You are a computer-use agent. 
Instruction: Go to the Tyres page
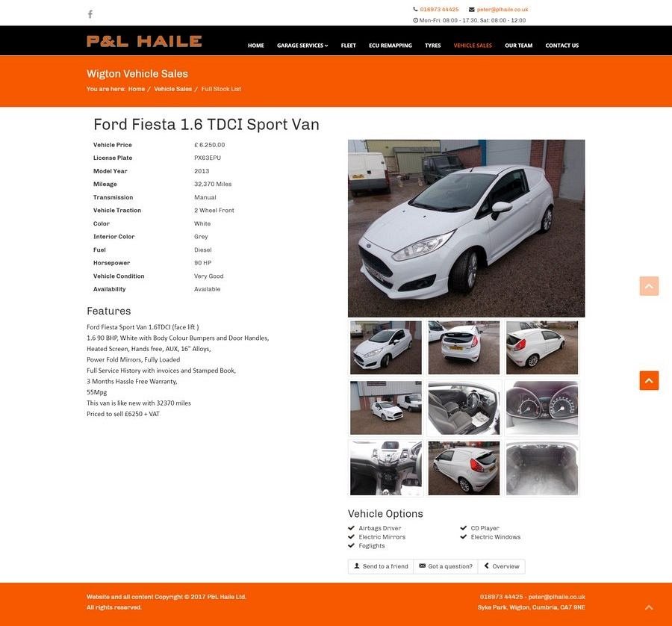click(432, 46)
